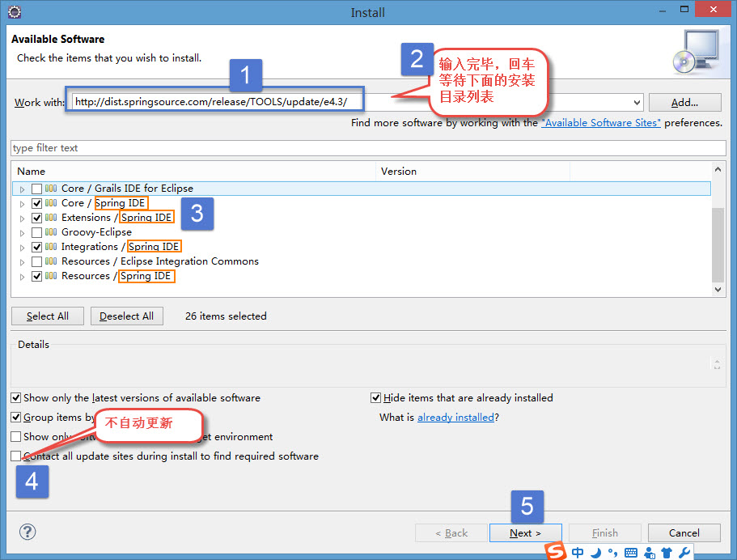Check Core / Grails IDE for Eclipse
Image resolution: width=737 pixels, height=560 pixels.
pos(36,189)
